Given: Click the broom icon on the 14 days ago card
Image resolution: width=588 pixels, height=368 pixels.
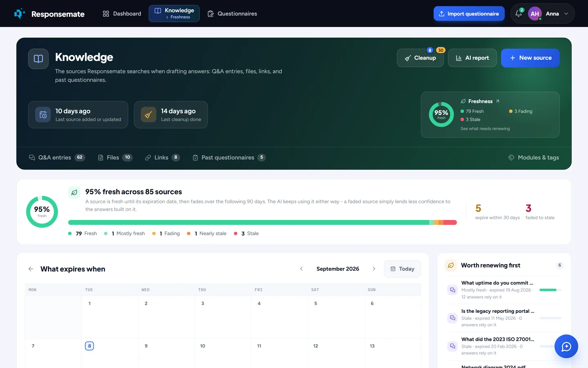Looking at the screenshot, I should [x=149, y=115].
